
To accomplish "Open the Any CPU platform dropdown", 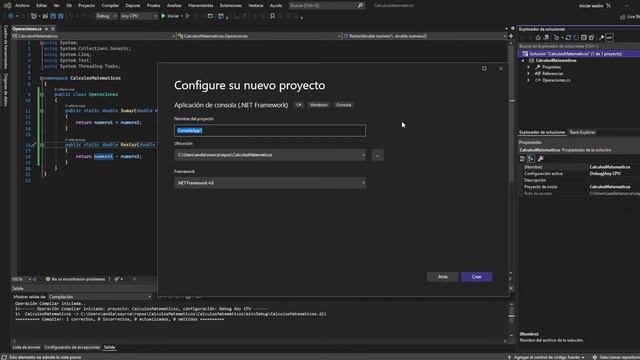I will coord(139,16).
